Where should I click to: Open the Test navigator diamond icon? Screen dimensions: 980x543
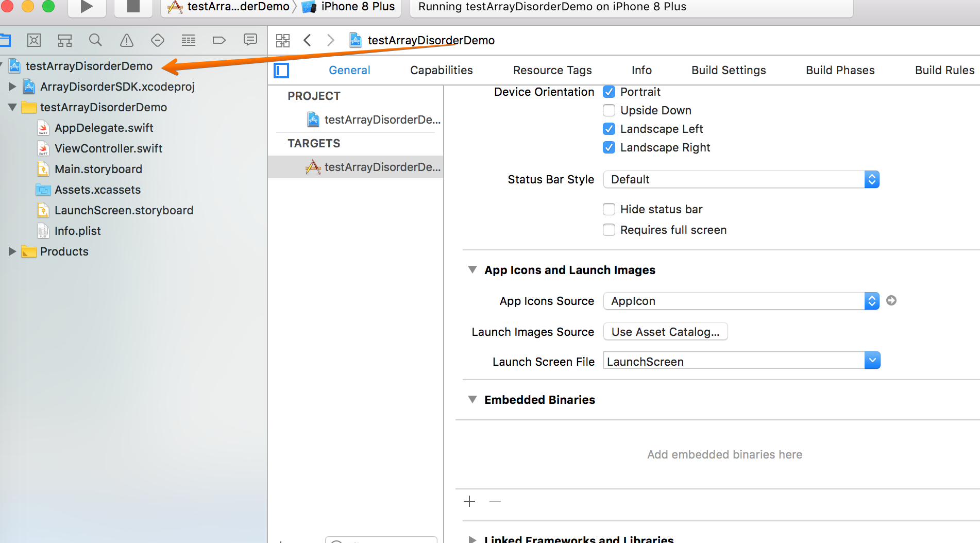click(x=157, y=40)
